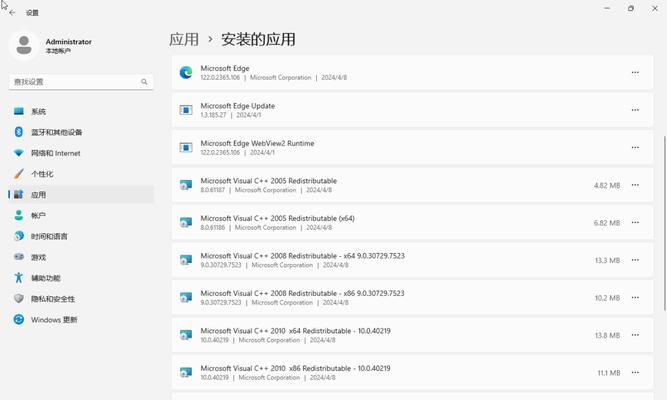
Task: Open the 个性化 settings category
Action: tap(81, 174)
